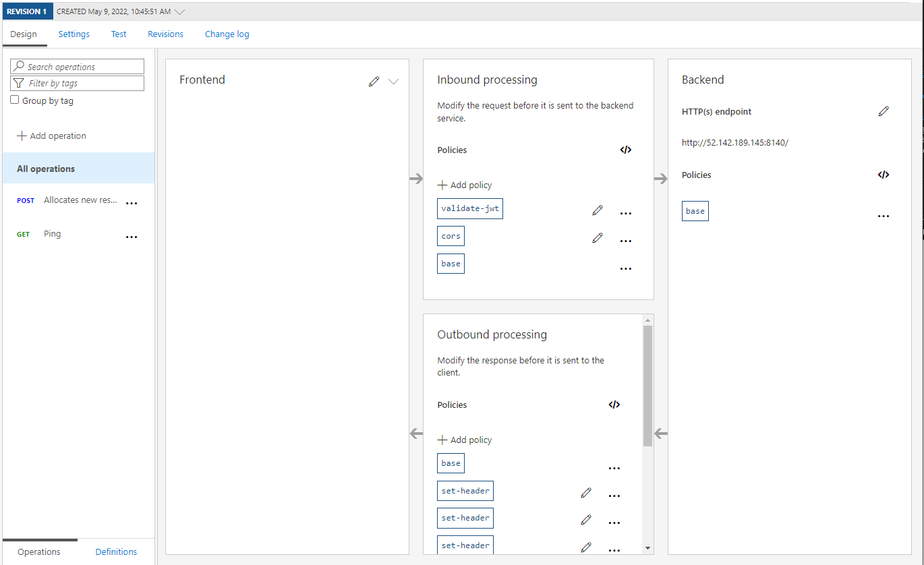Edit the HTTP(s) endpoint pencil icon
Viewport: 924px width, 565px height.
(x=884, y=112)
